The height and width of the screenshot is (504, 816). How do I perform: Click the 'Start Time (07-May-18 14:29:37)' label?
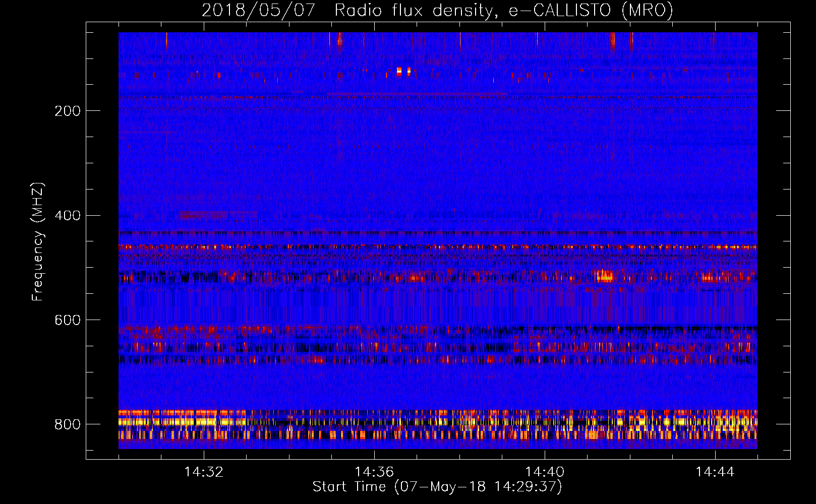click(437, 487)
